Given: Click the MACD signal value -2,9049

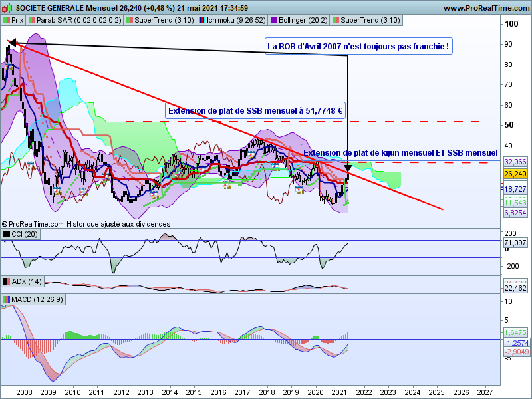Looking at the screenshot, I should (x=516, y=352).
